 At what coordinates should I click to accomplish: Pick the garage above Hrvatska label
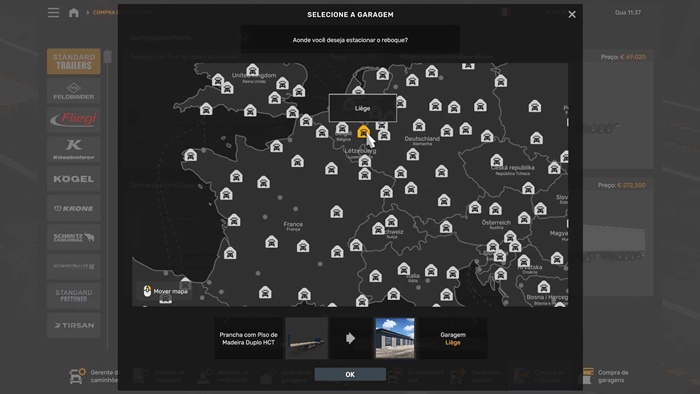coord(524,261)
